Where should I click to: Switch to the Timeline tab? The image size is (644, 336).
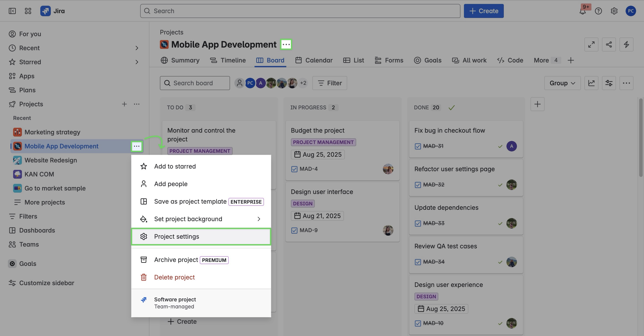click(x=228, y=60)
